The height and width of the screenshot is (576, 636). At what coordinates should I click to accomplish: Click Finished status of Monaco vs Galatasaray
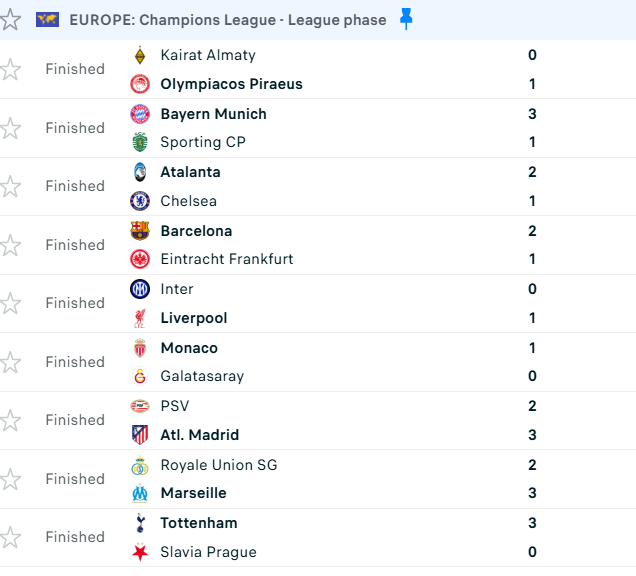click(x=75, y=362)
